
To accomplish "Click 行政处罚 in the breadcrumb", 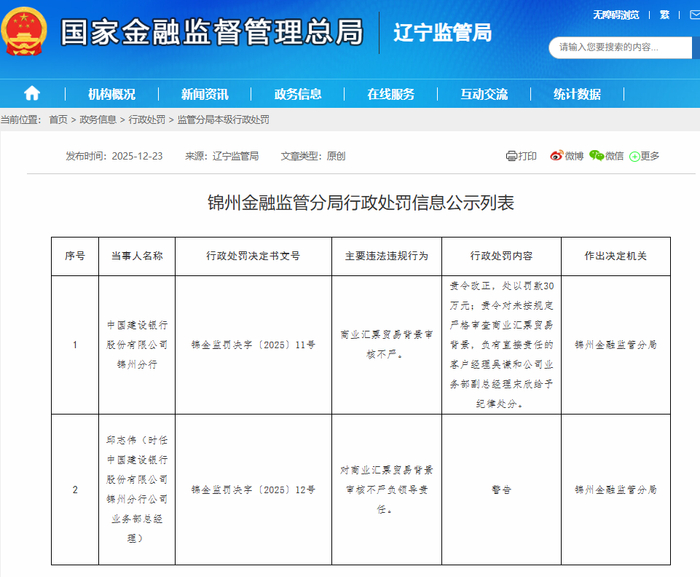I will click(147, 120).
